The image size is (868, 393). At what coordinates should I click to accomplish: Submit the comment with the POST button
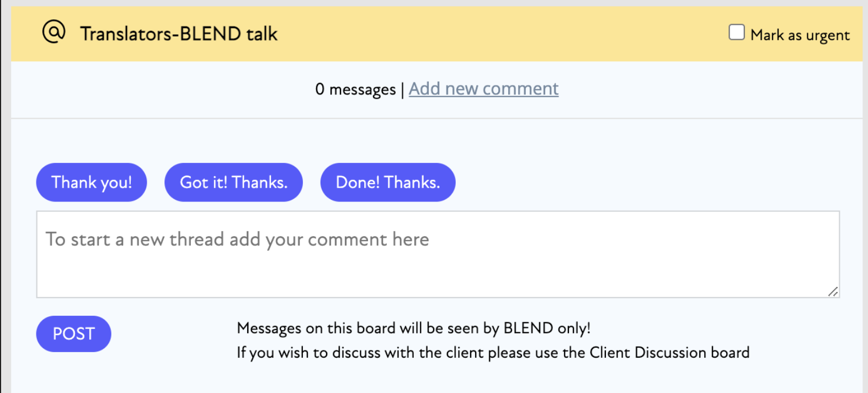coord(74,333)
